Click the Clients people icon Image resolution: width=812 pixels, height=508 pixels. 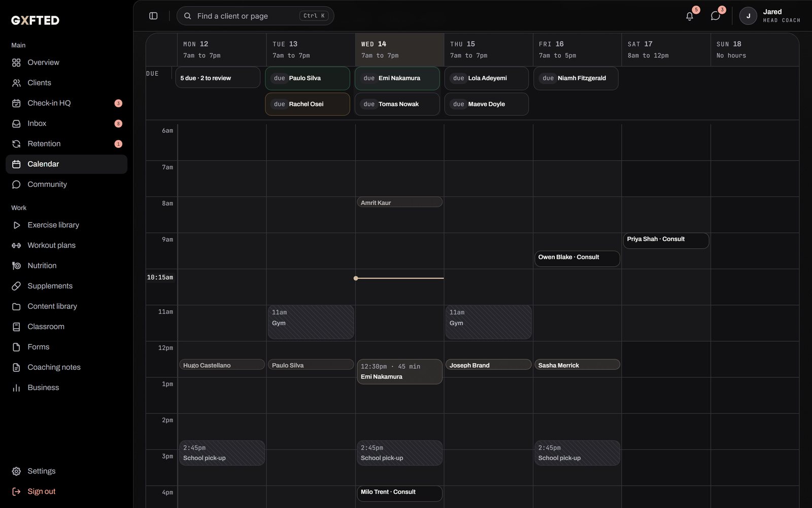[16, 83]
